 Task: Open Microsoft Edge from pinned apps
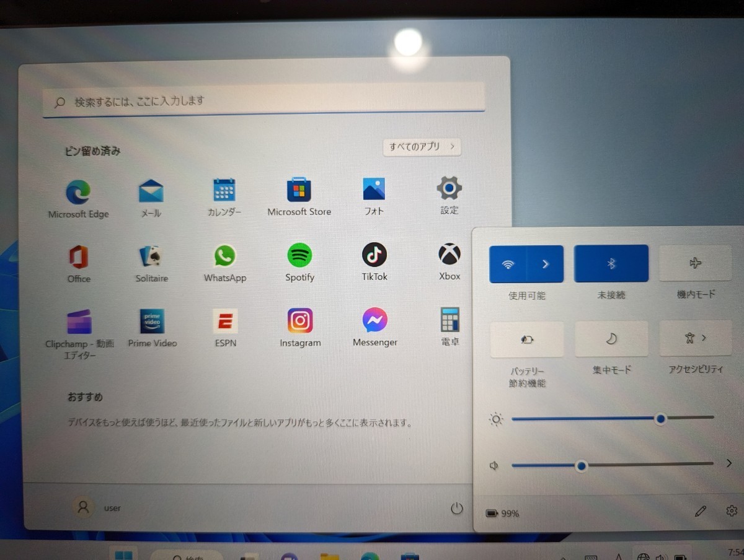coord(79,199)
